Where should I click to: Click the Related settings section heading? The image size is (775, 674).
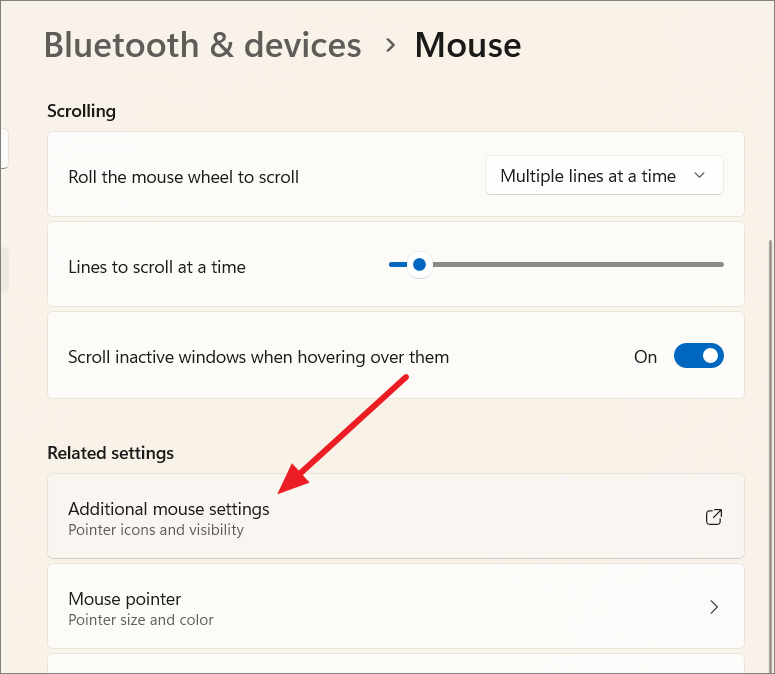110,453
